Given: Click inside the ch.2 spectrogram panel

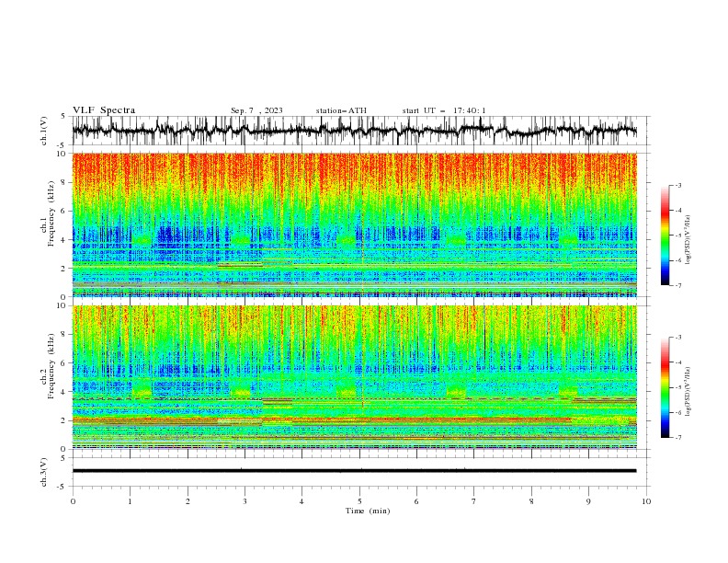Looking at the screenshot, I should pyautogui.click(x=354, y=377).
